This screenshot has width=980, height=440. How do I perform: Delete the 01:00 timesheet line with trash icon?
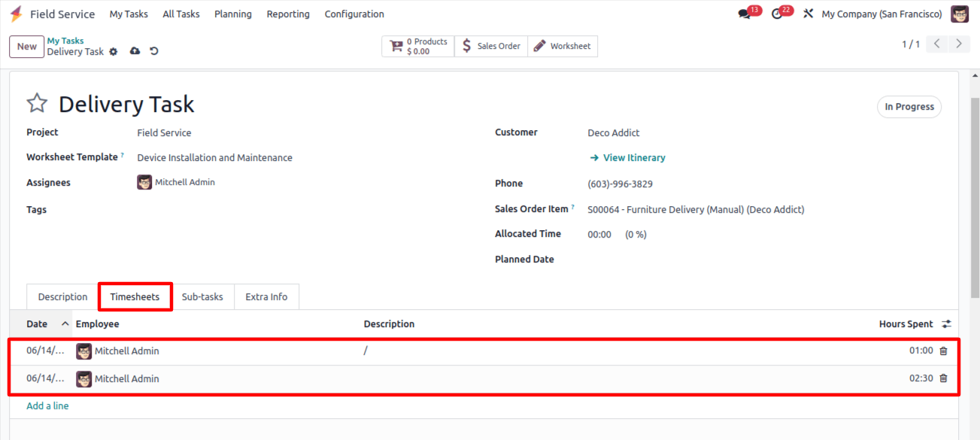(x=943, y=350)
